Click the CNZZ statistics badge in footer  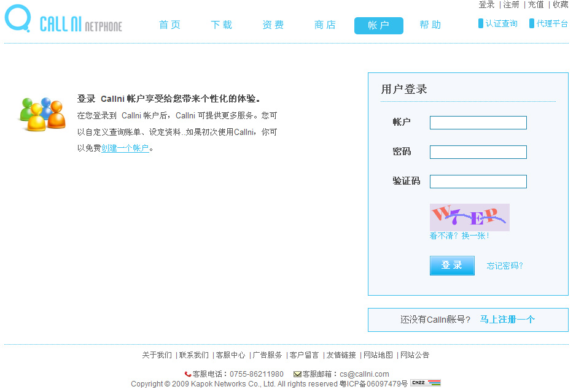(426, 383)
